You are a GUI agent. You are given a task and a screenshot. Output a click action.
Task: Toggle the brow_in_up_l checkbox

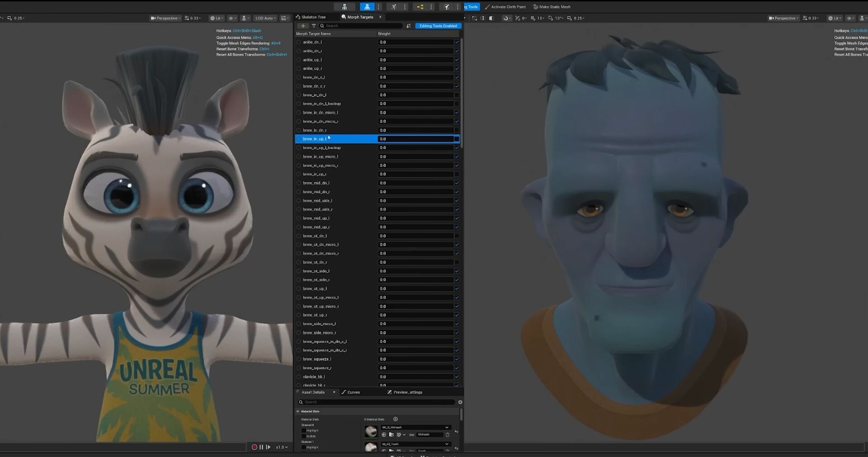coord(457,139)
